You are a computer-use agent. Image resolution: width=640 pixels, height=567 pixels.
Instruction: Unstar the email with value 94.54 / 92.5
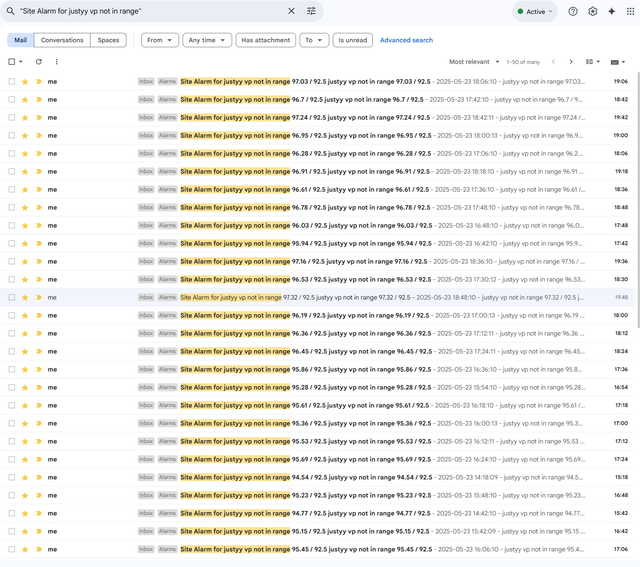coord(25,478)
